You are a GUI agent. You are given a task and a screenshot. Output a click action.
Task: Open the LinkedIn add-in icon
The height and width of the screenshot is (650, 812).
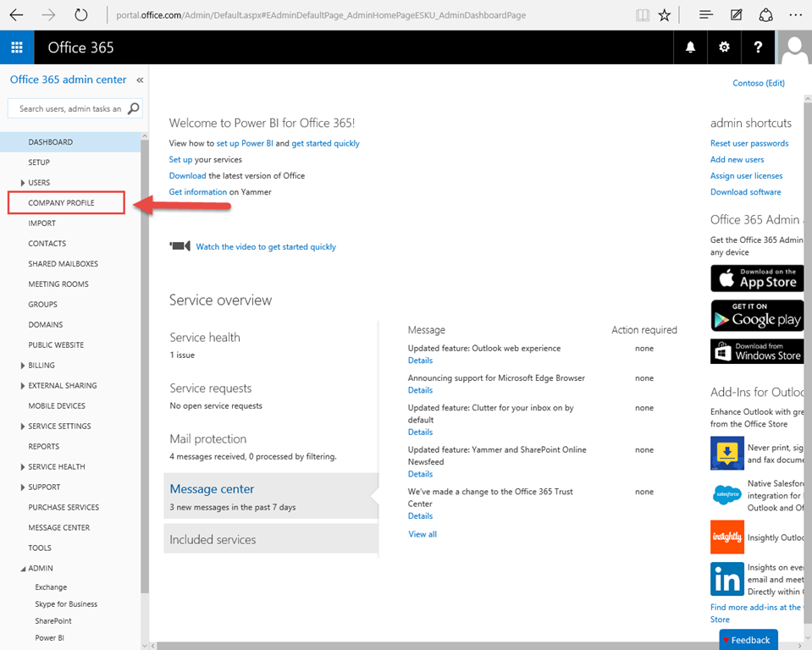click(x=727, y=579)
